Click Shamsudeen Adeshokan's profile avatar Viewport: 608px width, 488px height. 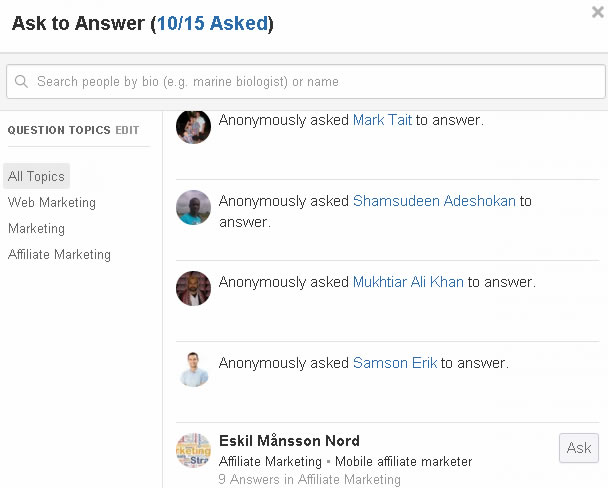point(193,208)
